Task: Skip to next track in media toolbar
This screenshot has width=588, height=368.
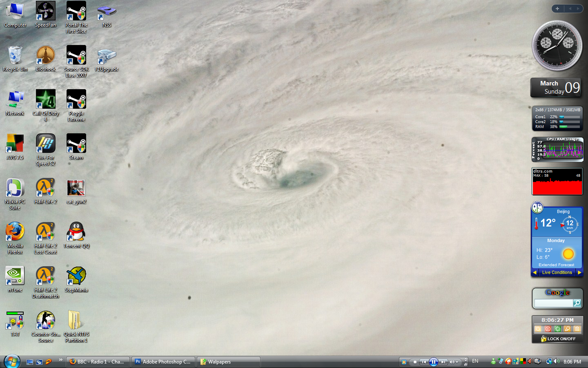Action: 443,362
